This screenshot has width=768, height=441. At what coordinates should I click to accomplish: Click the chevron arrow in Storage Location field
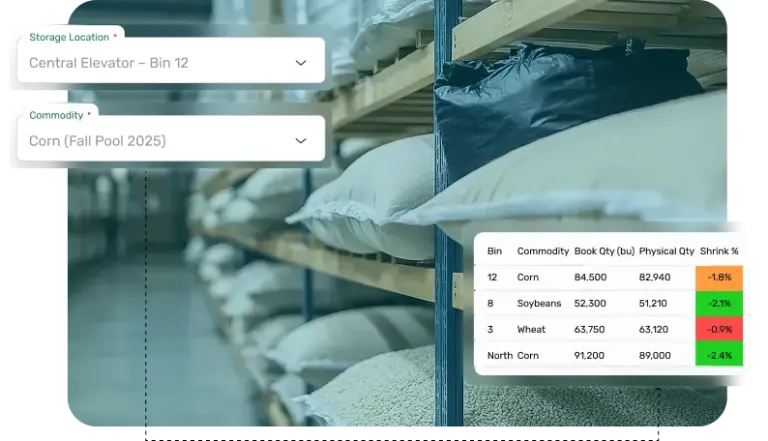tap(301, 62)
